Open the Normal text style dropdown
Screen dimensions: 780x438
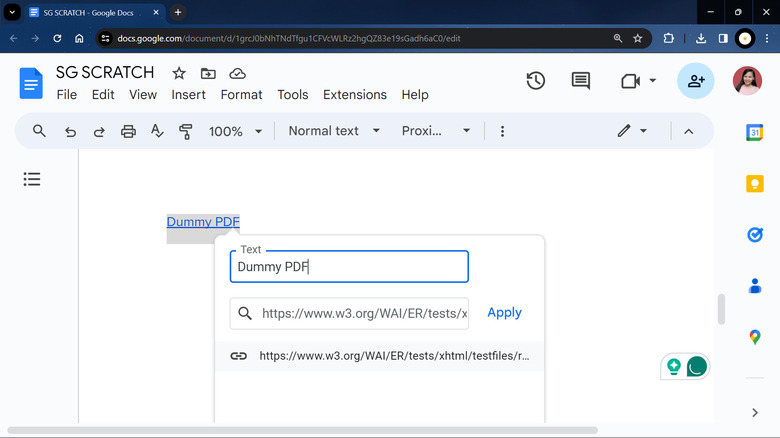[x=334, y=131]
